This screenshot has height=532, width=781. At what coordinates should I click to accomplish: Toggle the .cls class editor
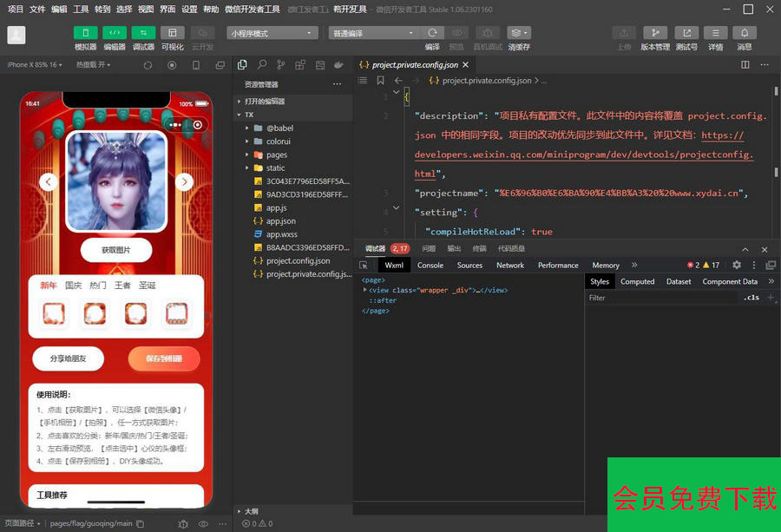(751, 298)
